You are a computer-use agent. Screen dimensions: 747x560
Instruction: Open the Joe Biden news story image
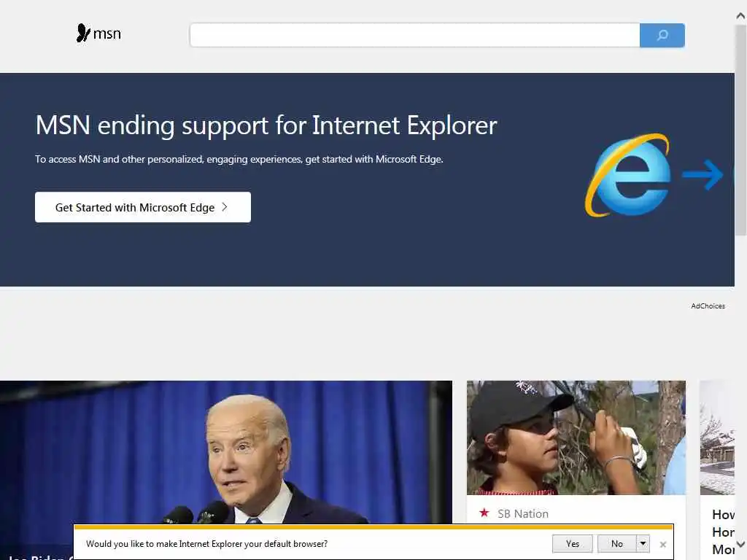click(x=226, y=452)
